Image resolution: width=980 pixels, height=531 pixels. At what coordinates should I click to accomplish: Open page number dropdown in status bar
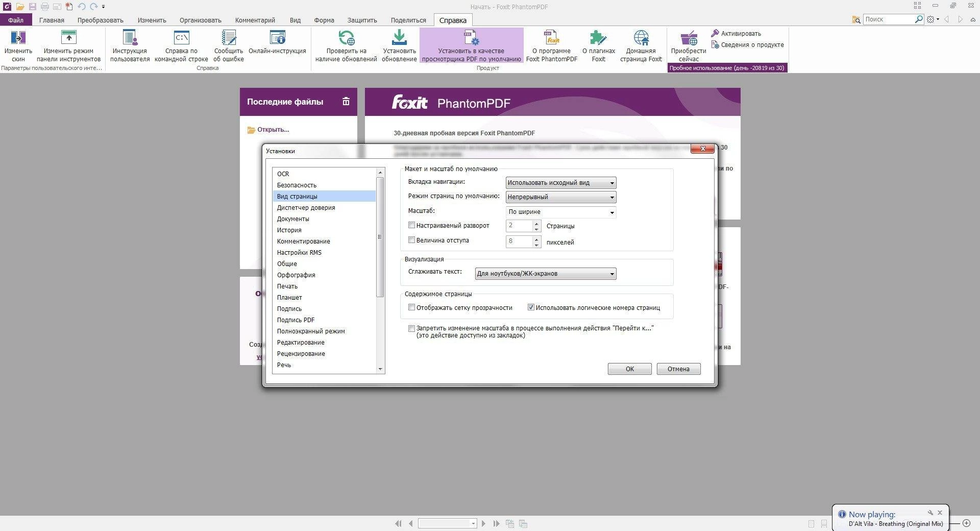pyautogui.click(x=473, y=523)
